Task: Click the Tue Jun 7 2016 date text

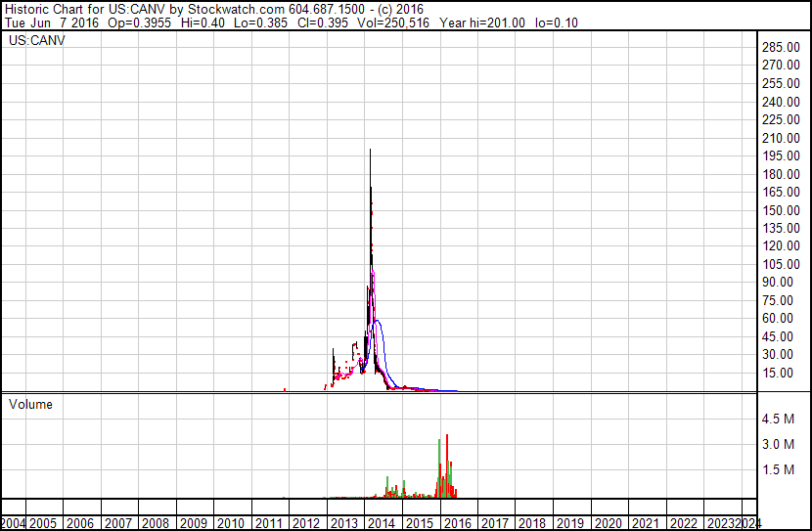Action: tap(52, 22)
